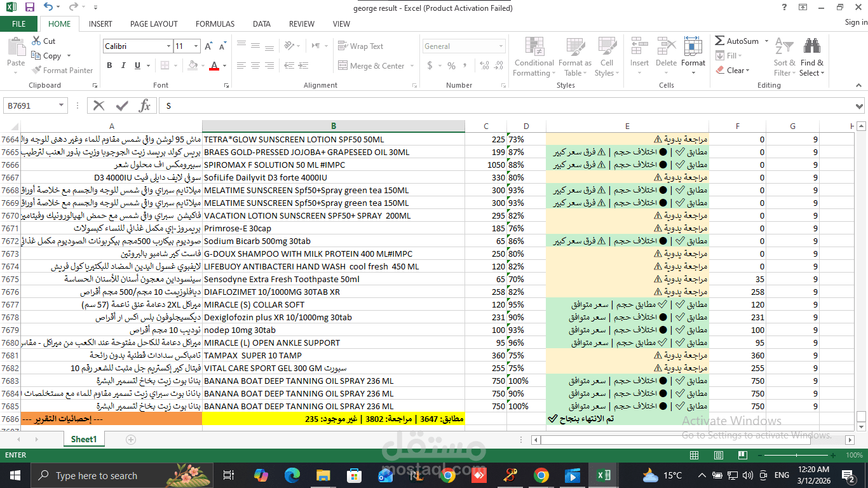
Task: Toggle Underline formatting
Action: 137,65
